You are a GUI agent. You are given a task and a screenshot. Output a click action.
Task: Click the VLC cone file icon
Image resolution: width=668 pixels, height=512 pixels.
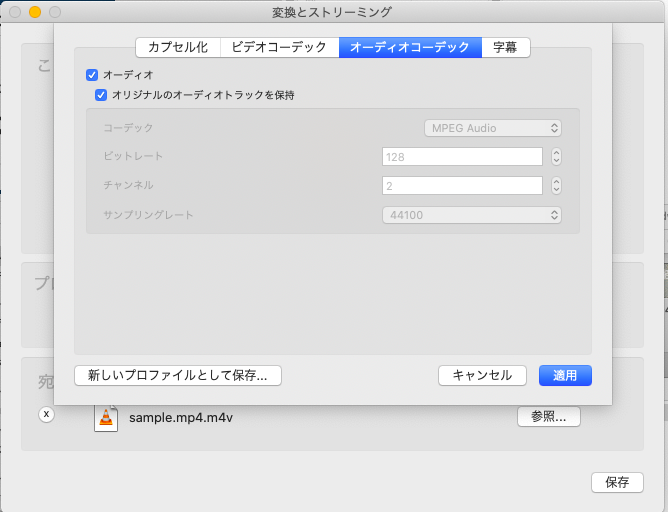click(x=106, y=417)
